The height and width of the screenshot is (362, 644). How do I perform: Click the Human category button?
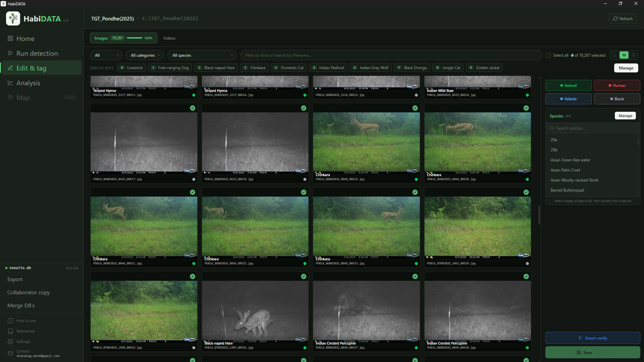617,85
